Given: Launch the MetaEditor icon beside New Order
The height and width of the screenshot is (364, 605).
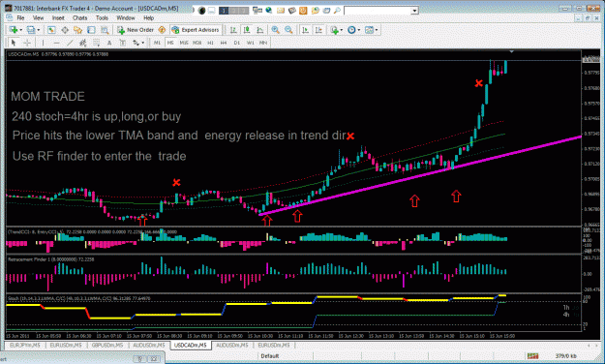Looking at the screenshot, I should (162, 30).
